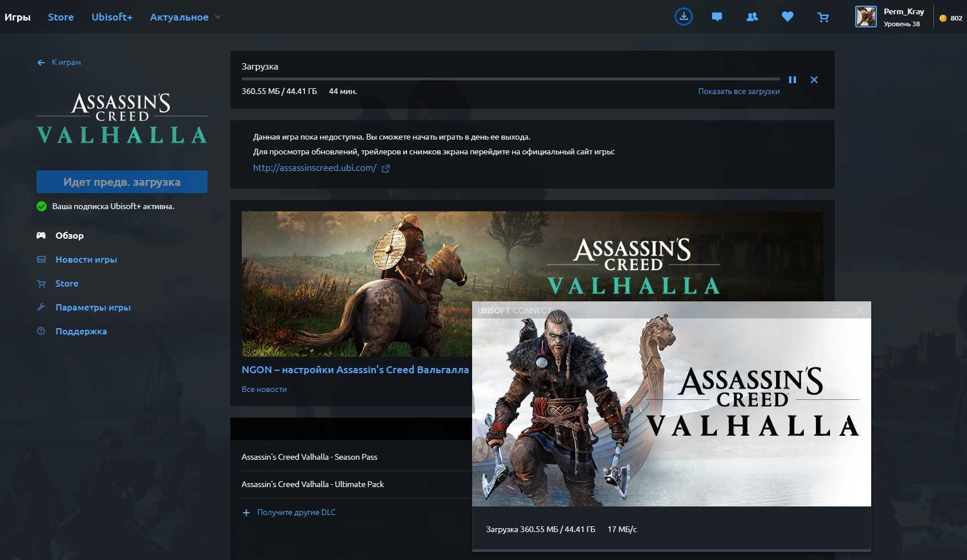
Task: Click the Perm_Kray username text
Action: [904, 11]
